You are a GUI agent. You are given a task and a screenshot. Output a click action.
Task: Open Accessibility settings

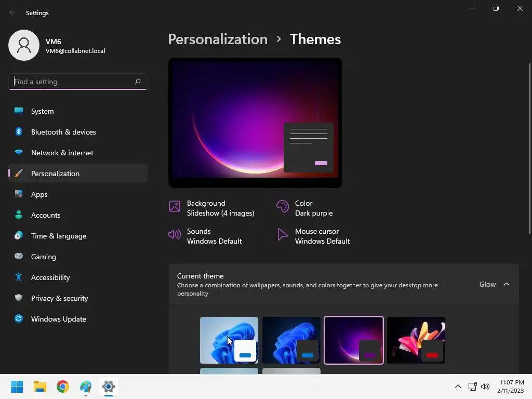(x=78, y=277)
